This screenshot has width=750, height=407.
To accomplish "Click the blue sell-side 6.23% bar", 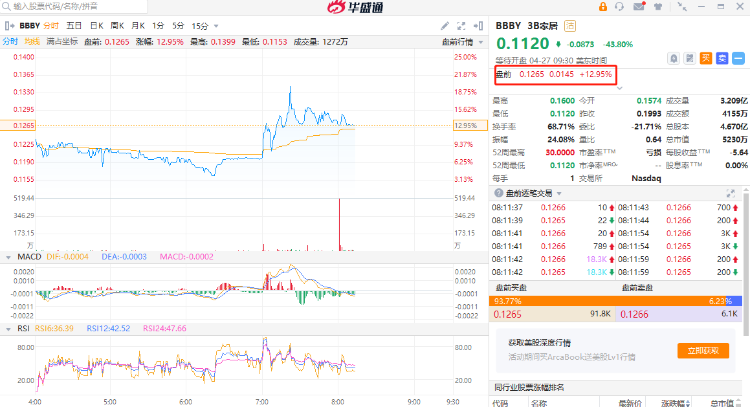I will click(x=733, y=301).
